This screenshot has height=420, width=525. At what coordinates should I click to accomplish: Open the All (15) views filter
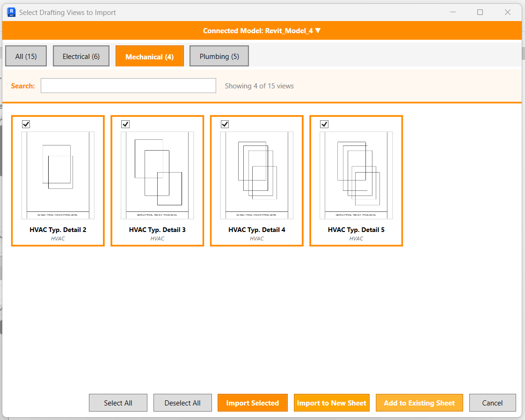tap(26, 56)
